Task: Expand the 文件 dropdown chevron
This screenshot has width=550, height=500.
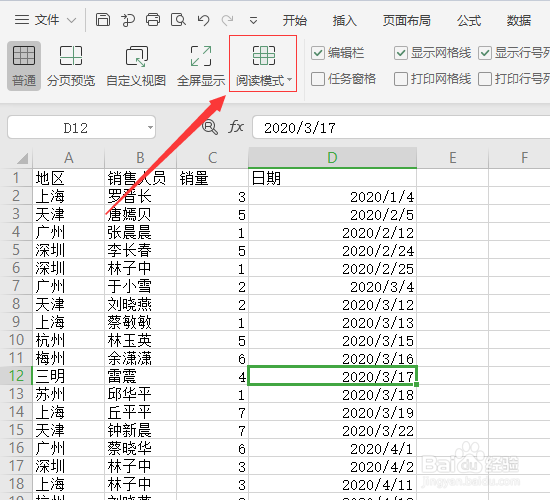Action: click(72, 20)
